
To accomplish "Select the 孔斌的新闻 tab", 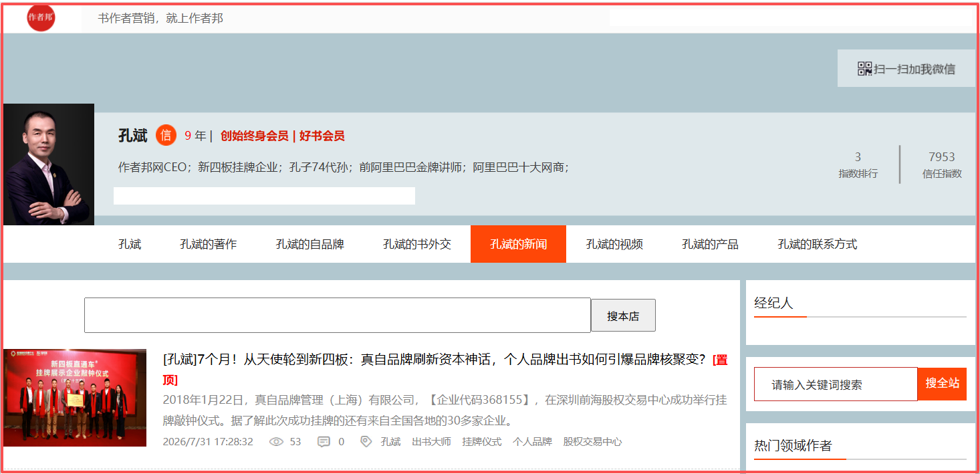I will click(518, 244).
